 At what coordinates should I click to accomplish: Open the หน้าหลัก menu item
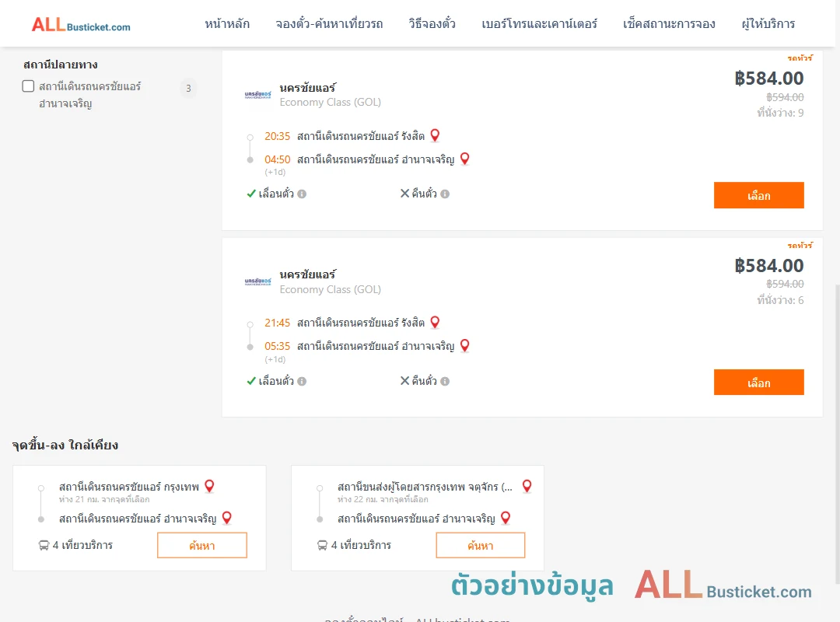(227, 24)
